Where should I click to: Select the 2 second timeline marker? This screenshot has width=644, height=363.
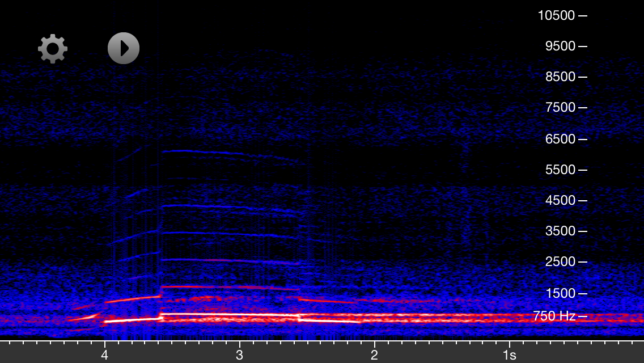374,355
